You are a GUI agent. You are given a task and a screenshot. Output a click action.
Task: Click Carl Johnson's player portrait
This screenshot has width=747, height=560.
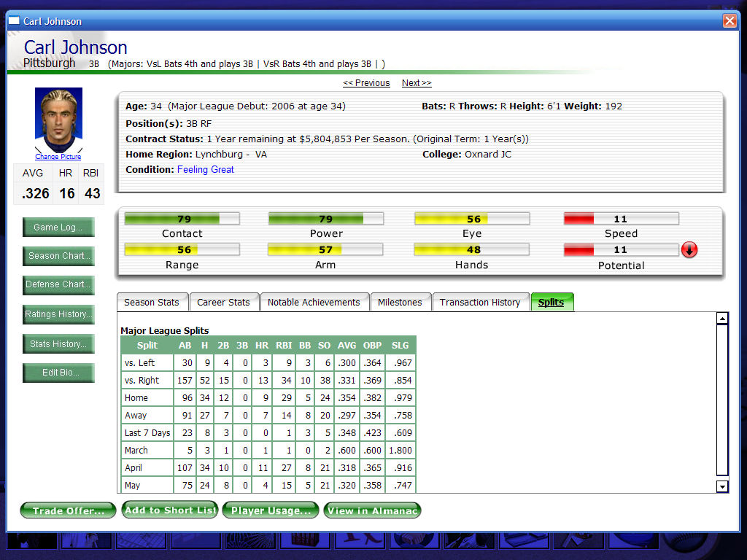(58, 120)
